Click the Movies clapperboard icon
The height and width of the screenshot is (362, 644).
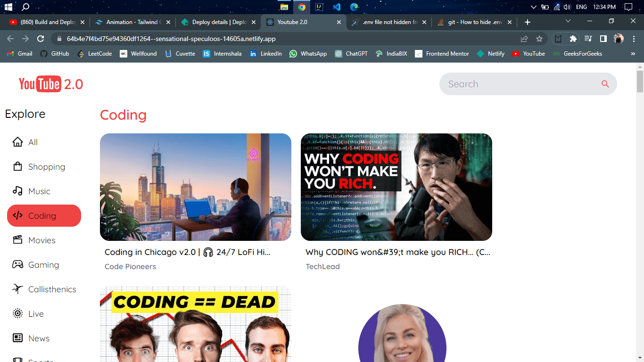[x=17, y=240]
